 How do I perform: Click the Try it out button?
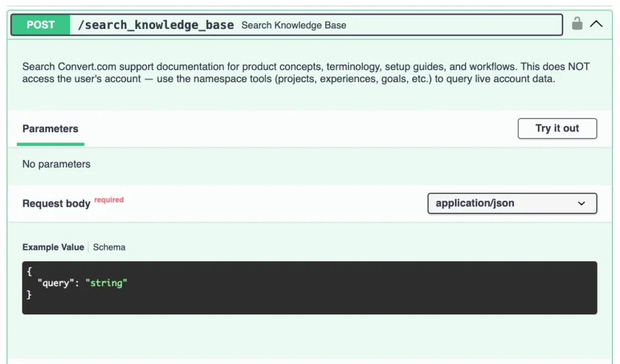click(x=556, y=128)
